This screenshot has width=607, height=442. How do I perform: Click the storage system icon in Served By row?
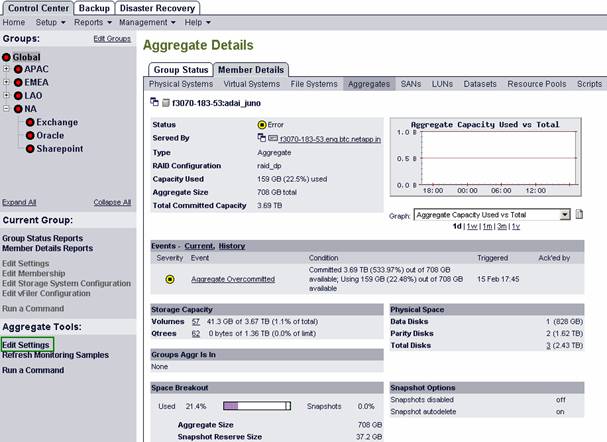click(x=273, y=139)
